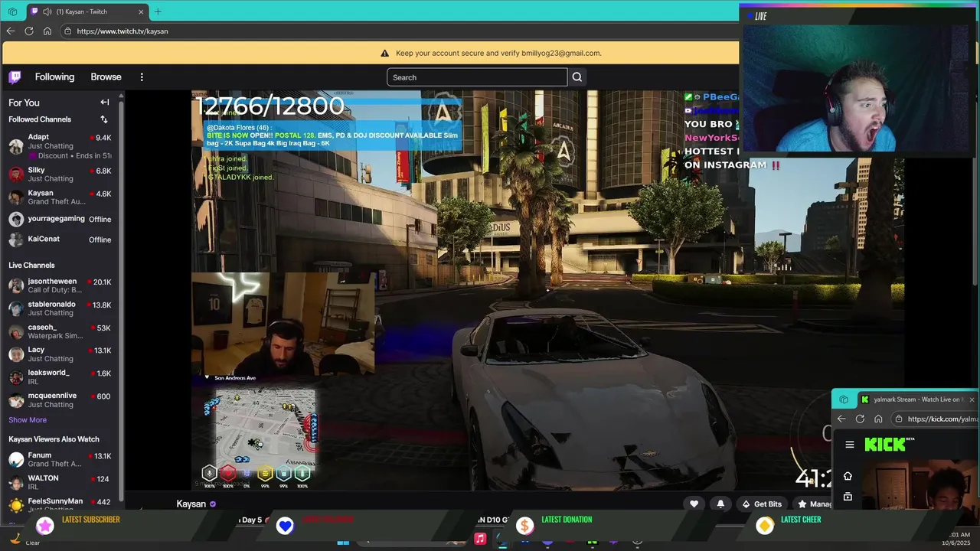
Task: Open the Browse tab on Twitch
Action: (x=106, y=77)
